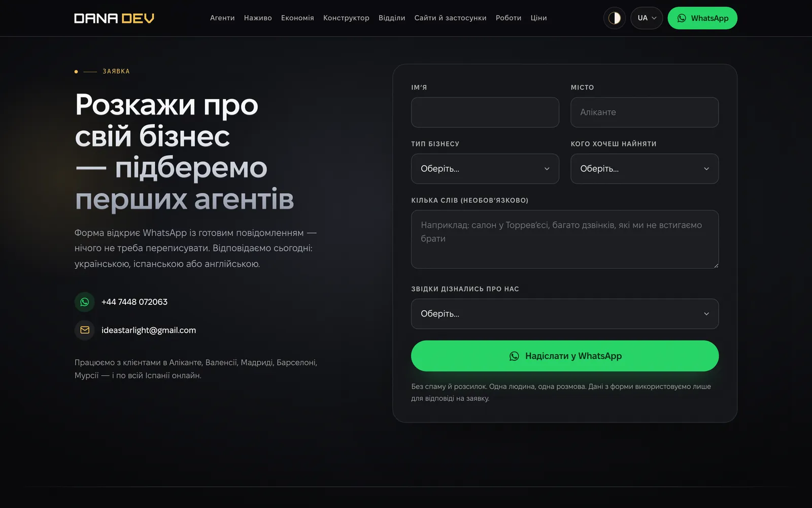Open the Агенти menu item
812x508 pixels.
pos(222,18)
